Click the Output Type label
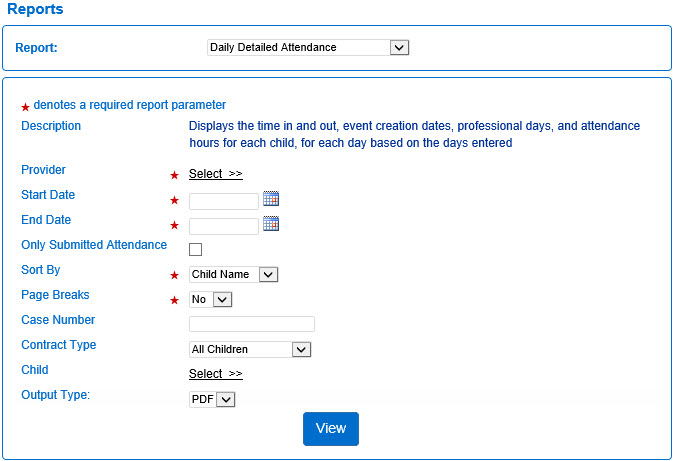 tap(55, 395)
